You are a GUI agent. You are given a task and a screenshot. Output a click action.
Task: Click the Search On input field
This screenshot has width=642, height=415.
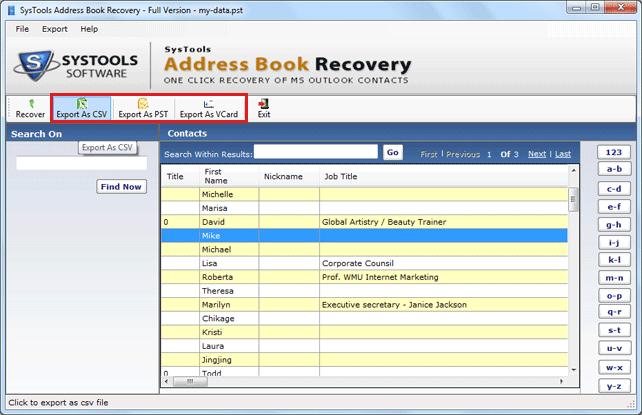pyautogui.click(x=81, y=163)
